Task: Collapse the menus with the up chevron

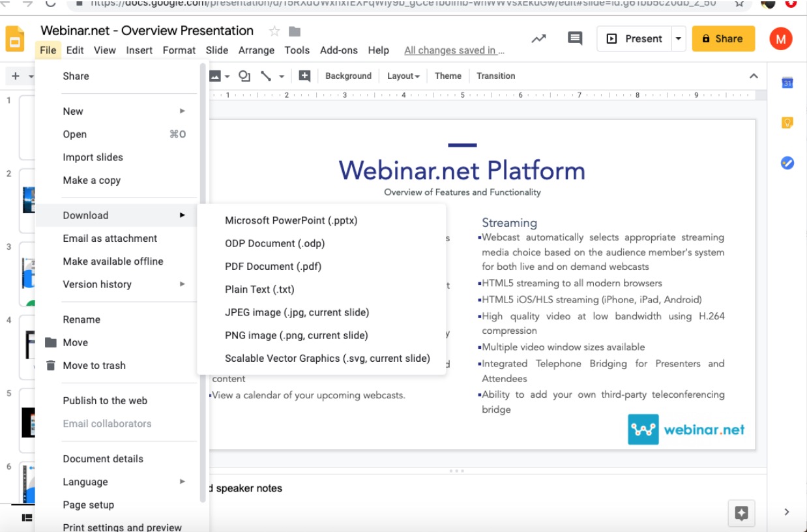Action: click(x=754, y=76)
